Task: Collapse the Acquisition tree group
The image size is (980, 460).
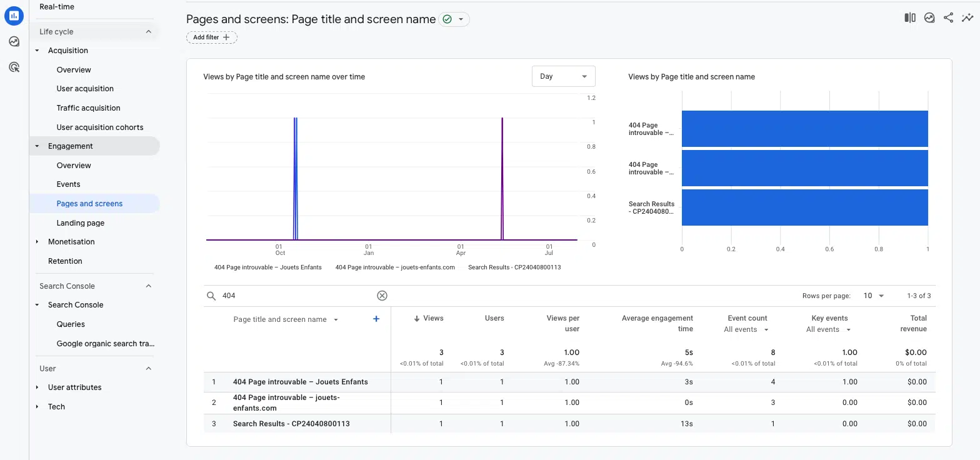Action: coord(37,51)
